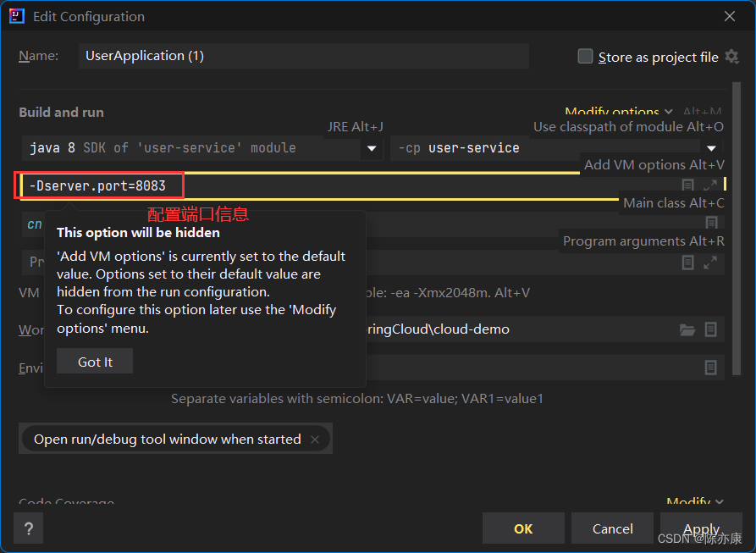Expand the program arguments field with the arrows icon

pyautogui.click(x=710, y=263)
